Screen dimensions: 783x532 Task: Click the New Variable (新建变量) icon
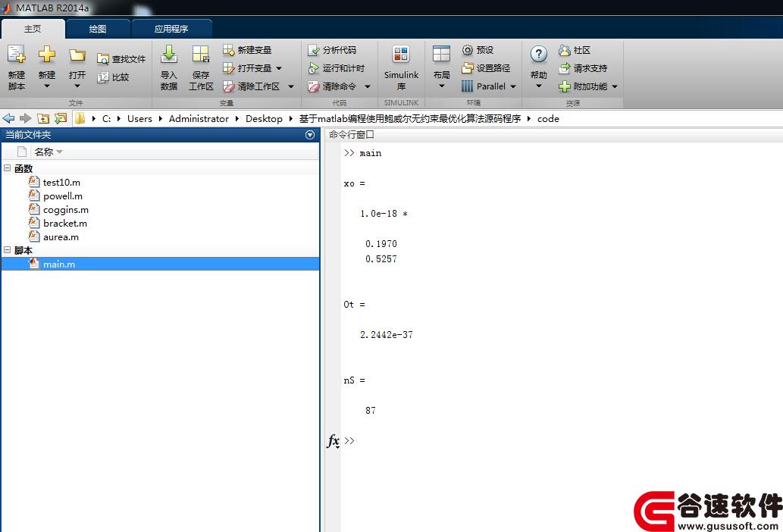pos(229,50)
